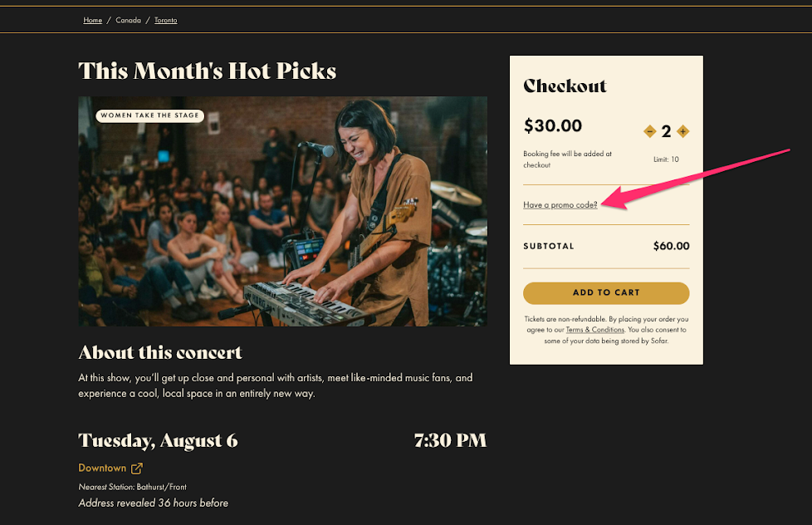Increase ticket quantity with plus icon

tap(683, 131)
